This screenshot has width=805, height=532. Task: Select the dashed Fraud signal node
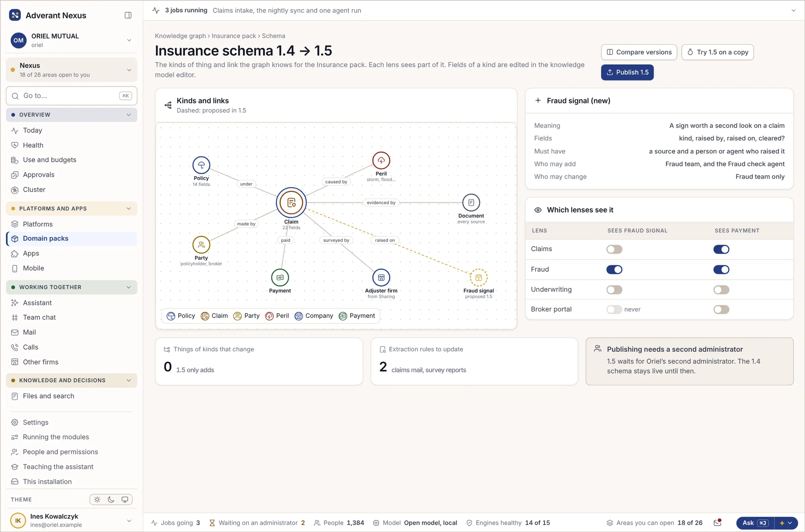pyautogui.click(x=479, y=277)
